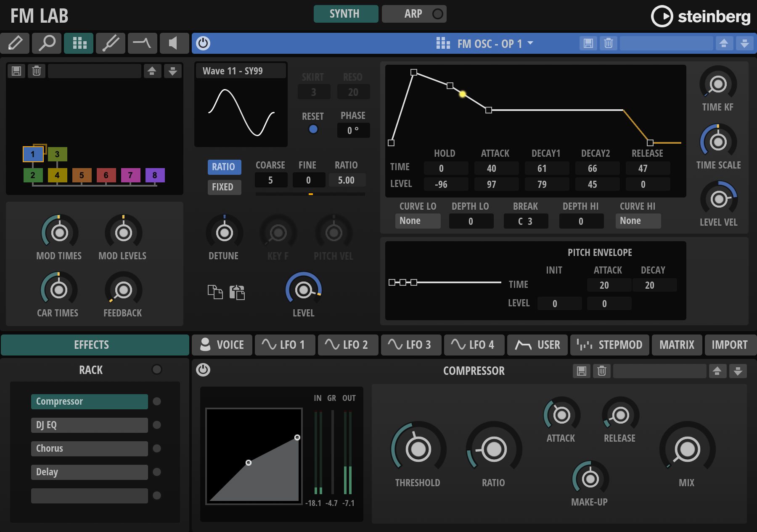The height and width of the screenshot is (532, 757).
Task: Delete the compressor preset with trash icon
Action: tap(602, 371)
